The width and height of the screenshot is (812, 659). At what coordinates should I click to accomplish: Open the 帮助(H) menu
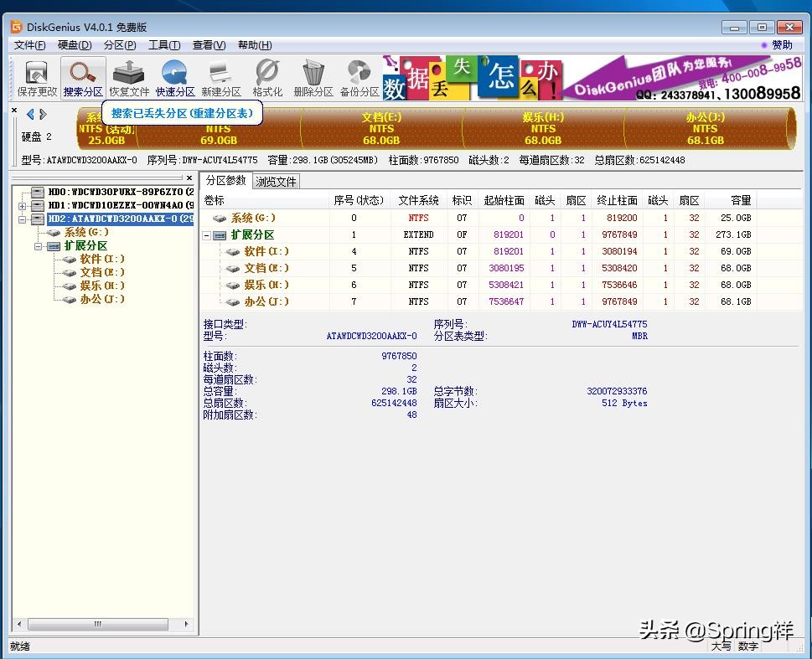pos(255,45)
